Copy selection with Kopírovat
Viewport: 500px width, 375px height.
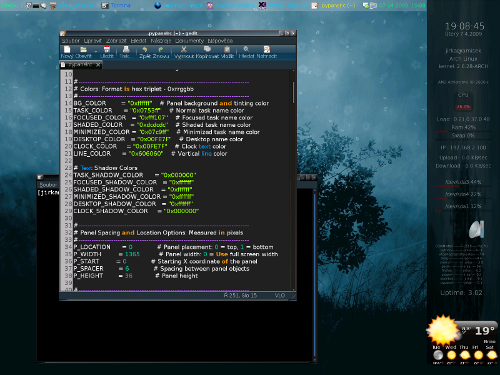coord(207,52)
